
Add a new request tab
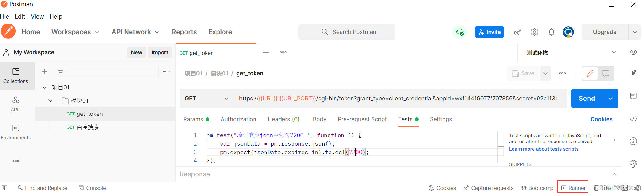tap(266, 52)
